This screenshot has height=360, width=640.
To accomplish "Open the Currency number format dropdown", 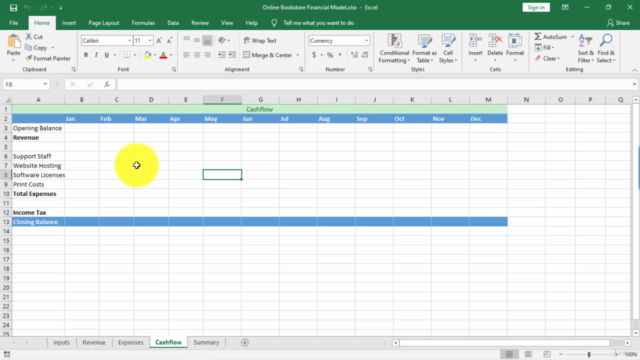I will click(x=366, y=40).
